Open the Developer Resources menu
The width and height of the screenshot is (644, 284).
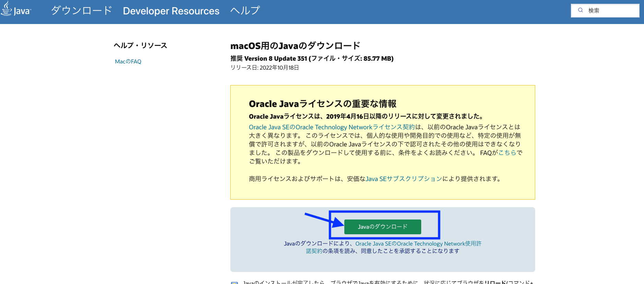pos(171,11)
